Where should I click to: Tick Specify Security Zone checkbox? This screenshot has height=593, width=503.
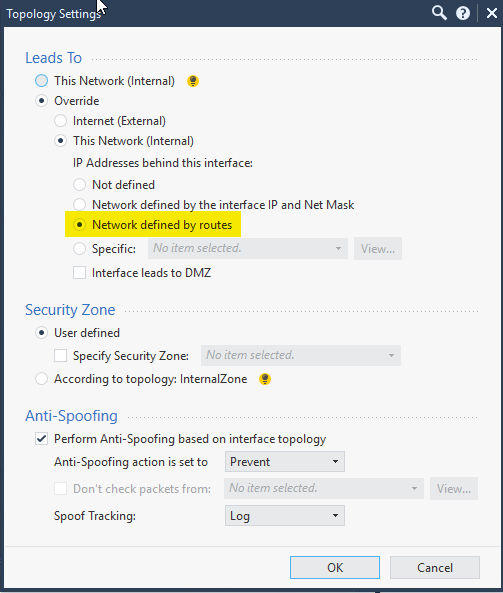pos(61,355)
